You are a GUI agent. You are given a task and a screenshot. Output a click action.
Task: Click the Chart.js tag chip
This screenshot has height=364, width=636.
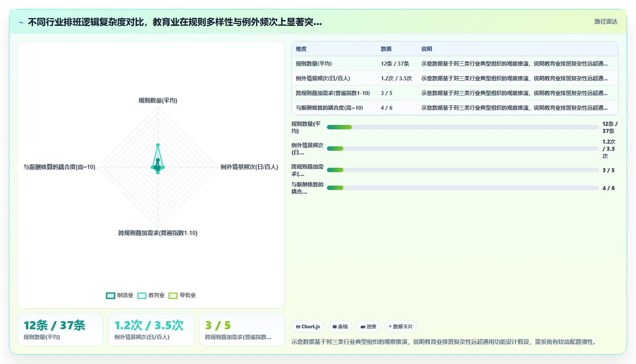(308, 327)
